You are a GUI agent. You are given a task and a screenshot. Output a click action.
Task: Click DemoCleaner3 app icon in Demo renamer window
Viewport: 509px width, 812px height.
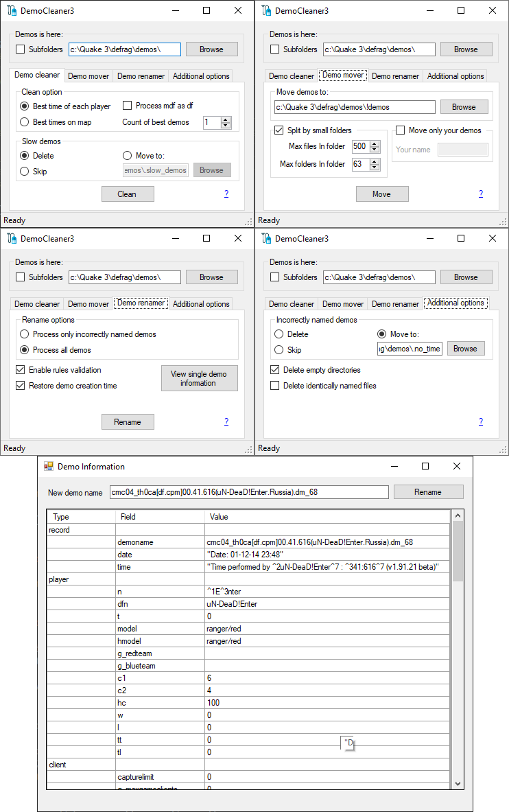pos(12,238)
